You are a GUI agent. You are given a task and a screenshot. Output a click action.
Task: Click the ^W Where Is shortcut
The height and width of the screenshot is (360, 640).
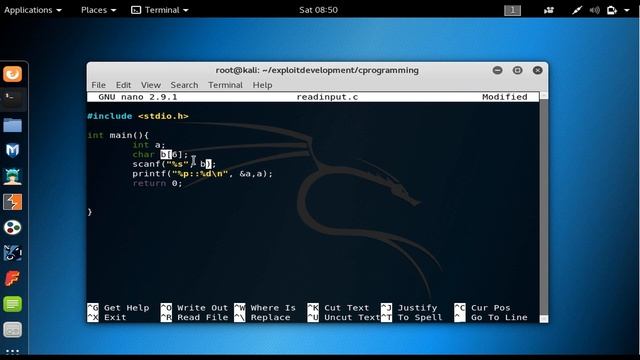265,308
